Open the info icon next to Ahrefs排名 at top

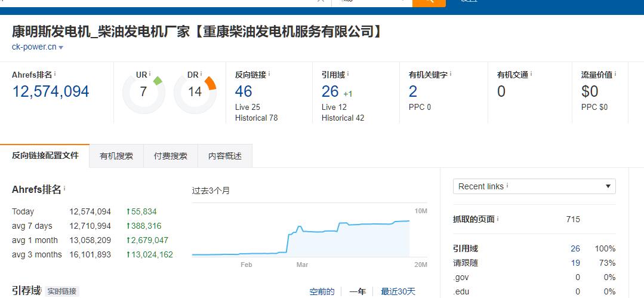coord(55,74)
